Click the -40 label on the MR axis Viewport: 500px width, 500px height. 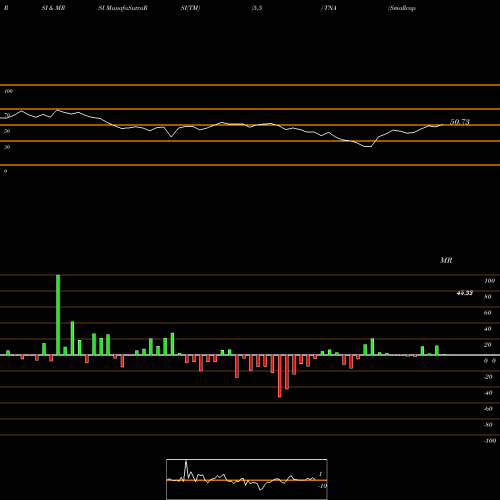click(x=488, y=393)
